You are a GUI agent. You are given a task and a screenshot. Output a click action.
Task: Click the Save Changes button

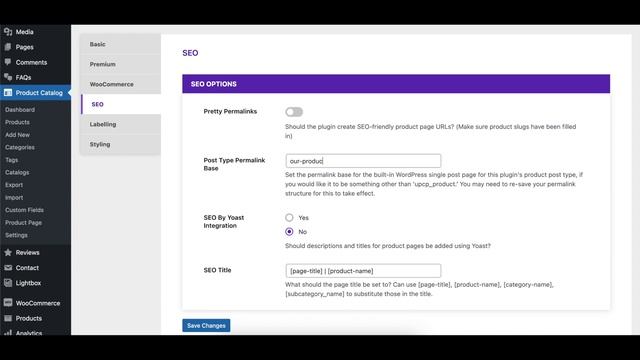(x=206, y=325)
